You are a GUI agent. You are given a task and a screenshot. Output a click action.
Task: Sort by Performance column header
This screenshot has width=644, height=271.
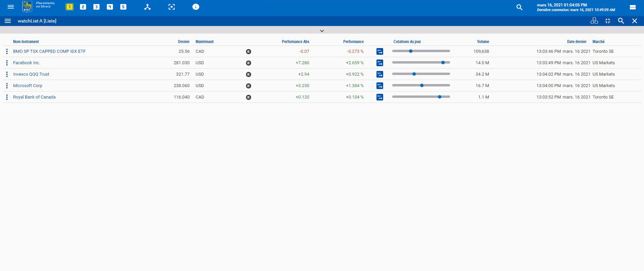tap(353, 42)
